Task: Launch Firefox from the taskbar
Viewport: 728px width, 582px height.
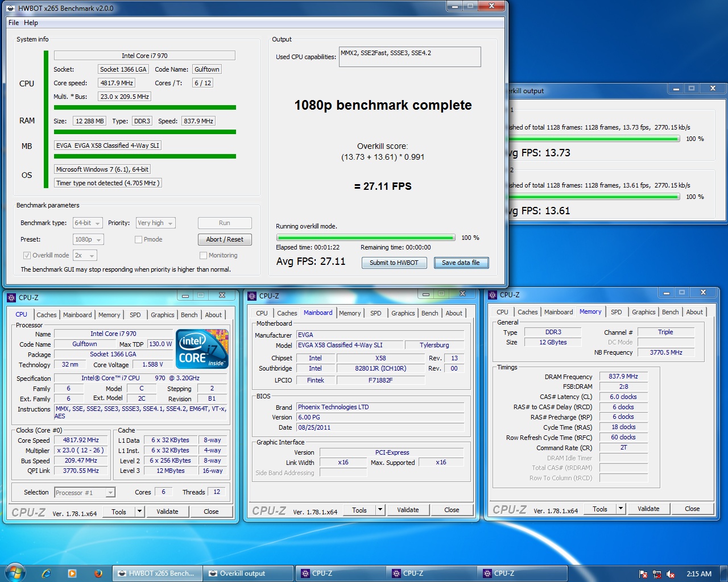Action: pos(98,573)
